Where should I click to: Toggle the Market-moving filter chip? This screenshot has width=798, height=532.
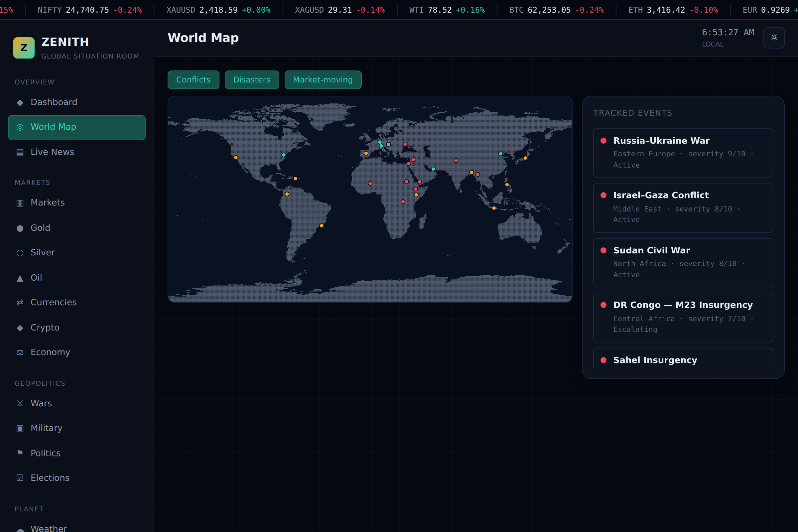tap(323, 80)
